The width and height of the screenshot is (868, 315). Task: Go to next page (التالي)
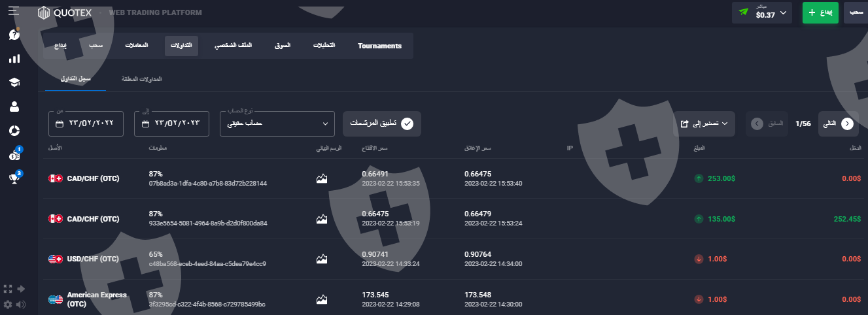(838, 124)
